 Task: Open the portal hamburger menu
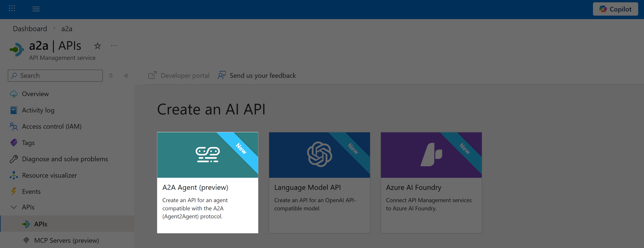click(x=36, y=9)
